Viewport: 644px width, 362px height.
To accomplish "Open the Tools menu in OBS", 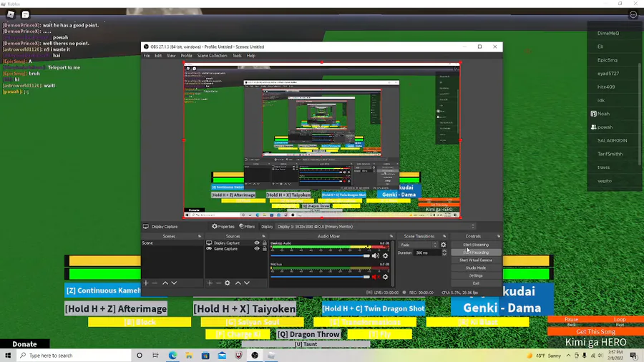I will [237, 55].
